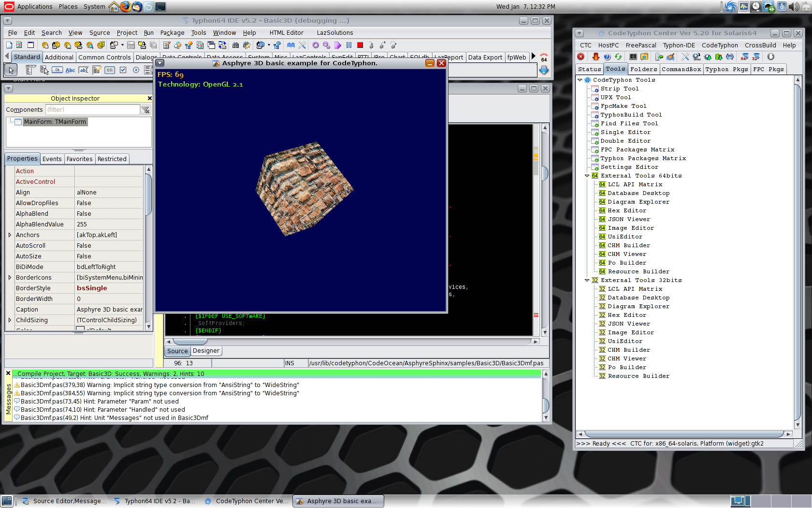Click the green refresh icon in CodeTyphon Center

[x=618, y=57]
